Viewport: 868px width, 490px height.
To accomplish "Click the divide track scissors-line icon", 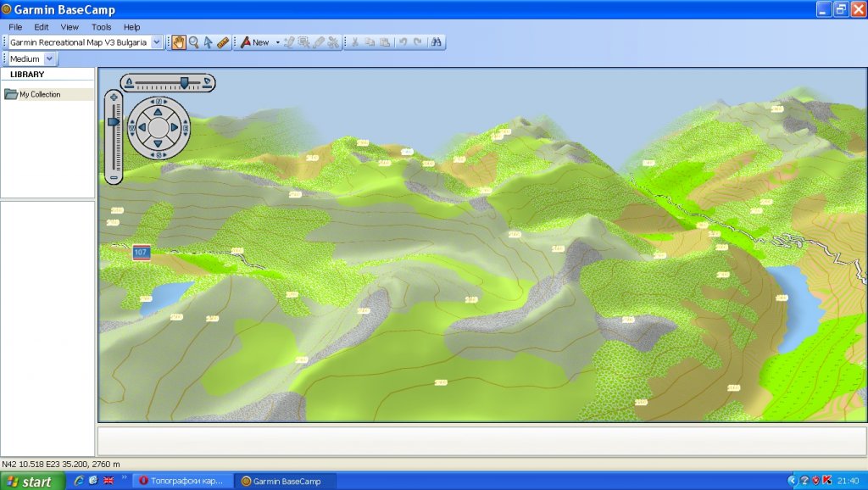I will (x=333, y=42).
